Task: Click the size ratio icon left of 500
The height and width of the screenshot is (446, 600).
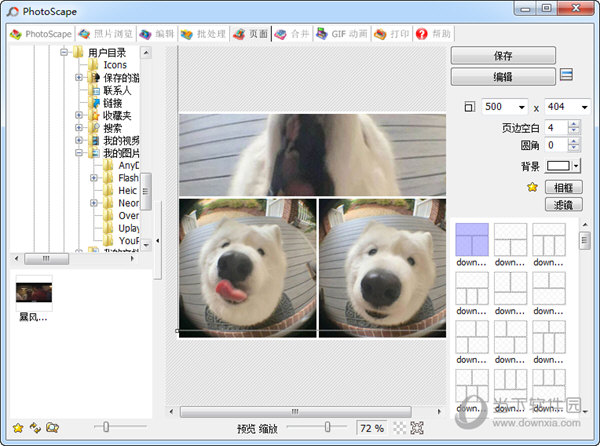Action: tap(470, 107)
